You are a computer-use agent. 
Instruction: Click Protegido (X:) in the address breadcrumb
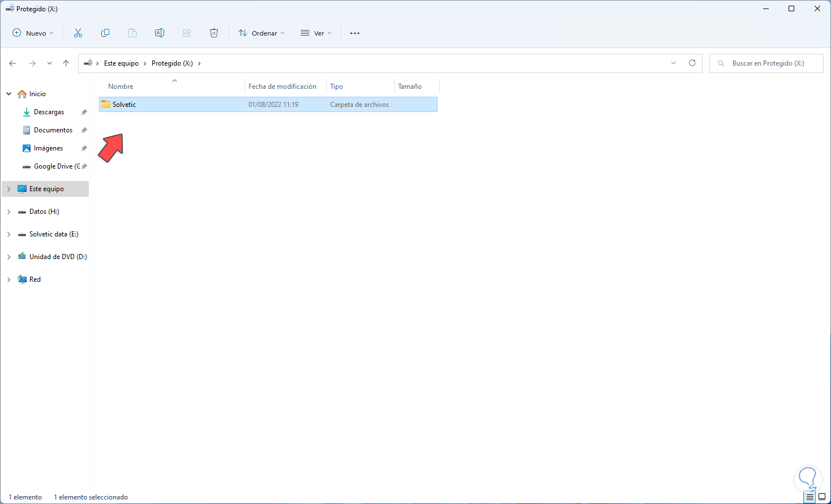click(172, 63)
